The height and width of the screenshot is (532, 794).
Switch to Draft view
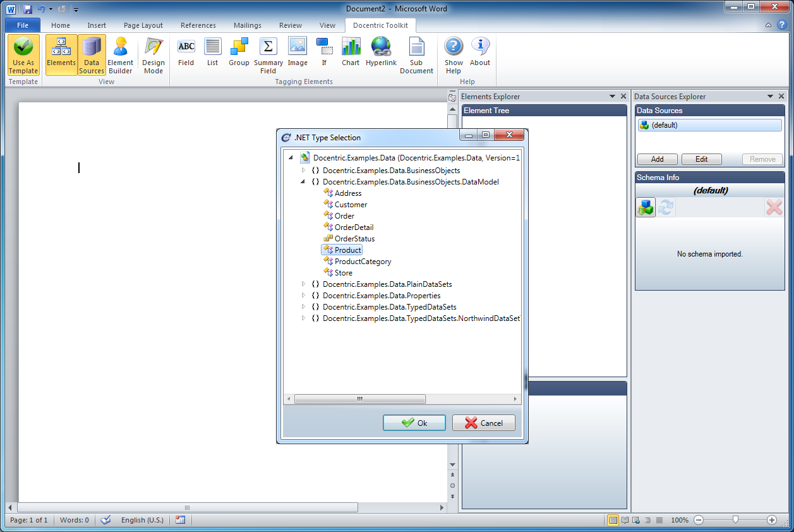tap(659, 520)
